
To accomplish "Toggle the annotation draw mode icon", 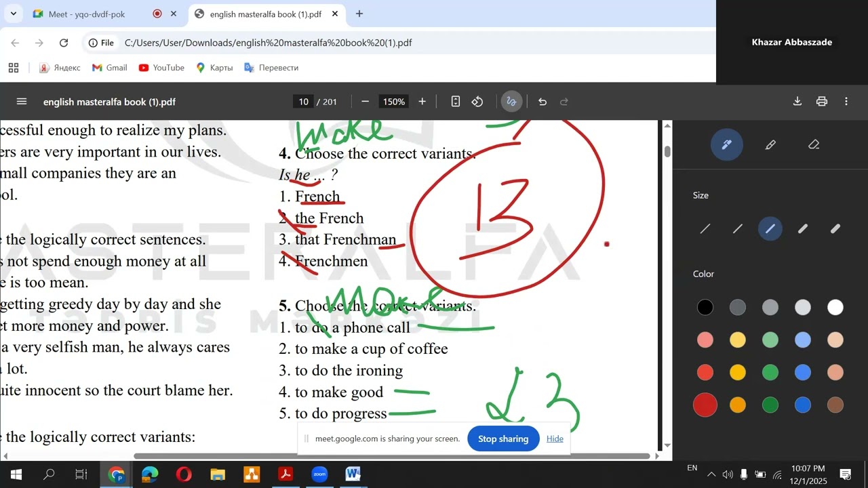I will (x=511, y=102).
